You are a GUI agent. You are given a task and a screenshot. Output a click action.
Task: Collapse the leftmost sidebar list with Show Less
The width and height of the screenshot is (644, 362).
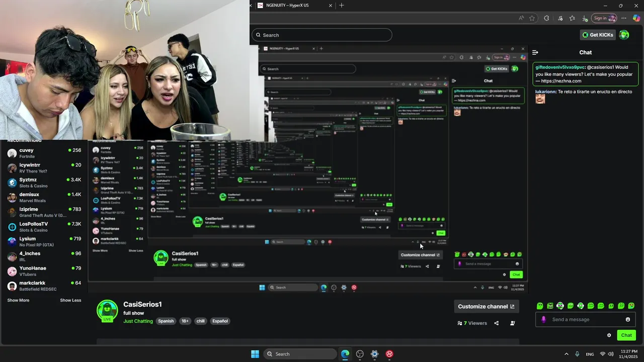(x=70, y=300)
